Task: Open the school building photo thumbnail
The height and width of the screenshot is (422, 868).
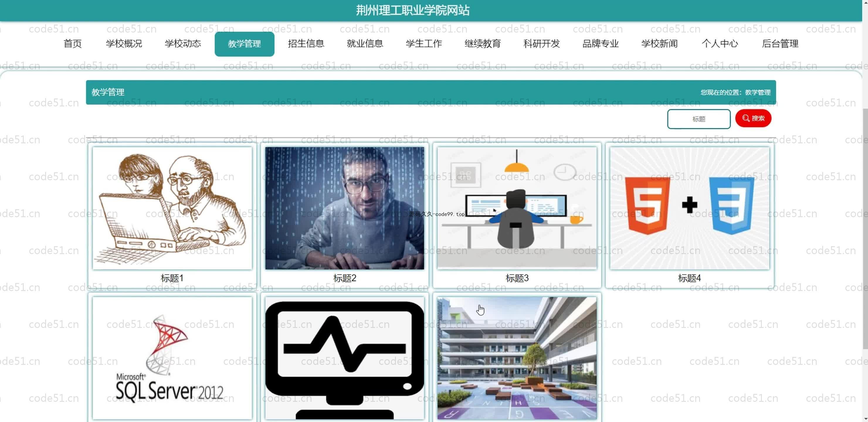Action: [517, 358]
